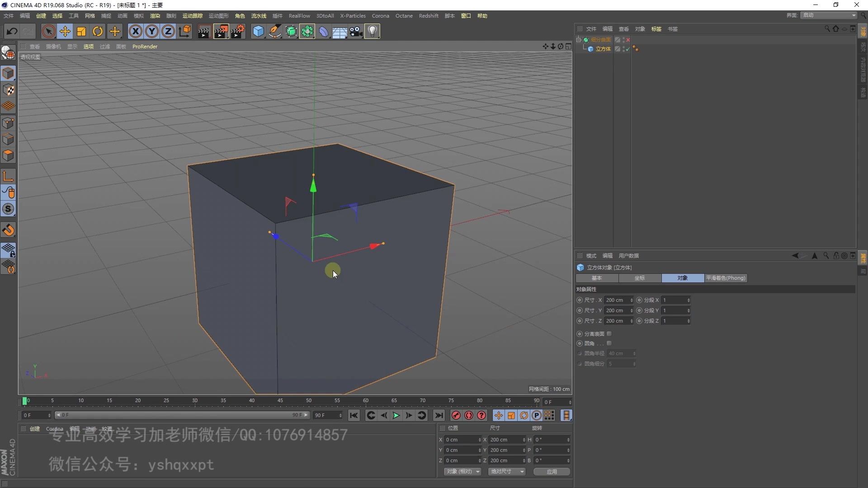Toggle the Y axis lock icon
This screenshot has width=868, height=488.
(151, 31)
